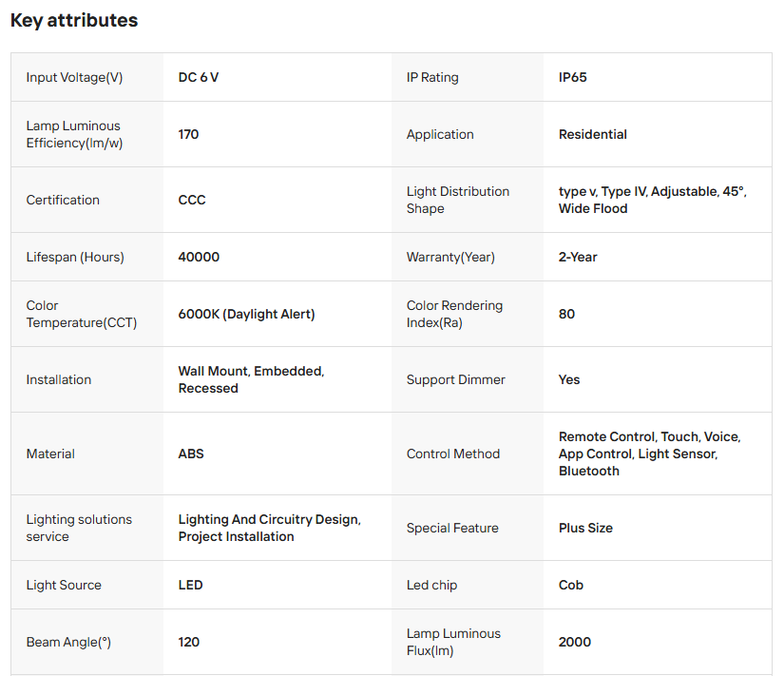
Task: Click the "Light Distribution Shape" label
Action: point(457,200)
